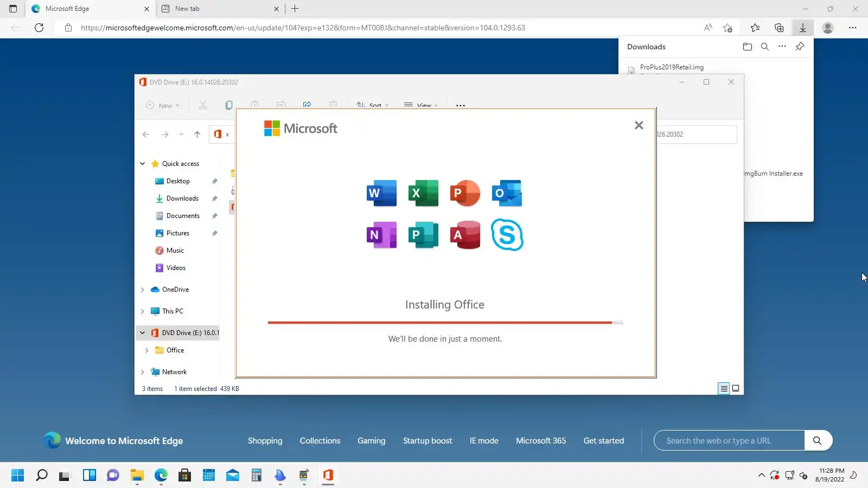
Task: Click the Edge address bar URL
Action: point(303,28)
